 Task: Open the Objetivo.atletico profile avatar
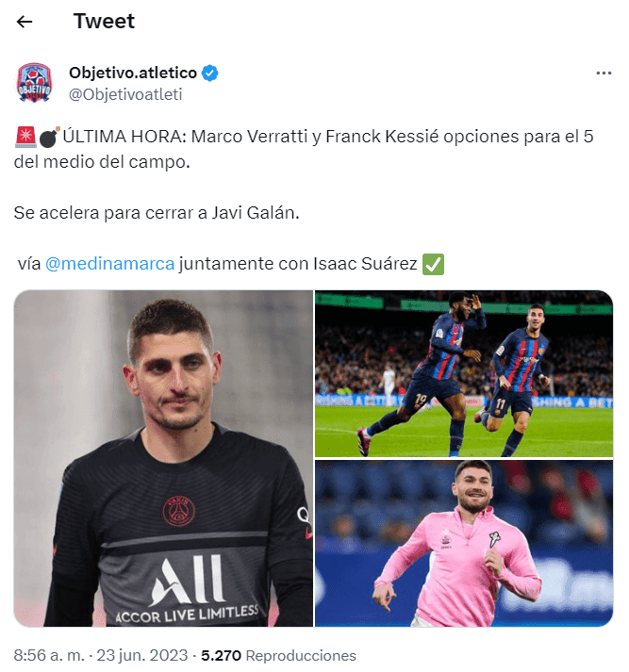[x=34, y=83]
